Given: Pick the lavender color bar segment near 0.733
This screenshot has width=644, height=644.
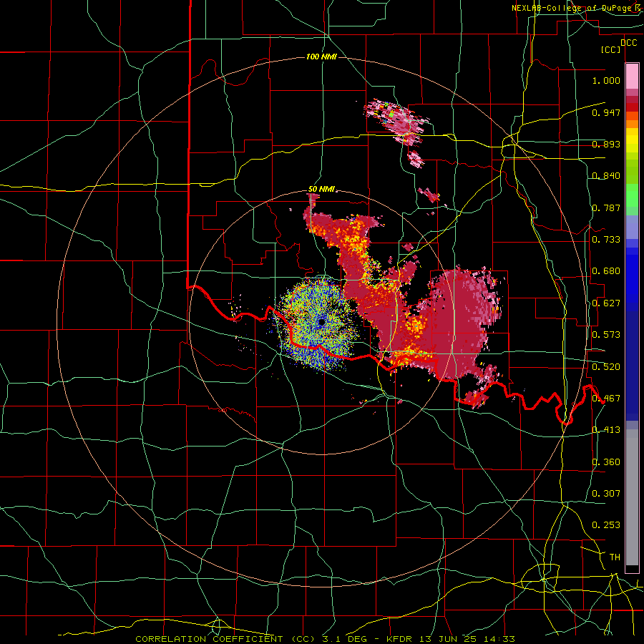Looking at the screenshot, I should tap(632, 227).
